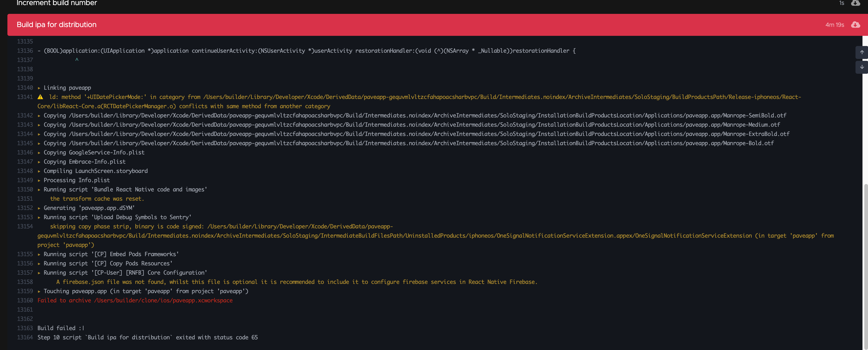Expand the Copying GoogleService-Info.plist entry

(39, 153)
